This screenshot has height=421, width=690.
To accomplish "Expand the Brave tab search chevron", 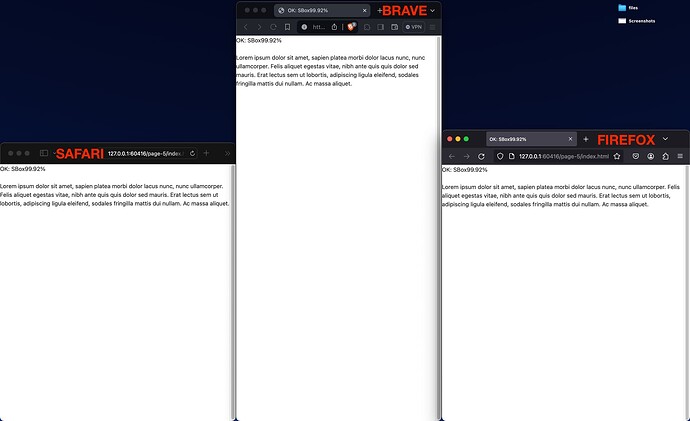I will tap(433, 11).
